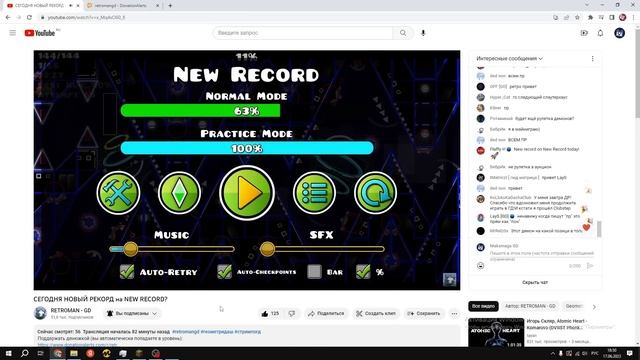The image size is (640, 360).
Task: Reload the page with the refresh button
Action: tap(29, 18)
